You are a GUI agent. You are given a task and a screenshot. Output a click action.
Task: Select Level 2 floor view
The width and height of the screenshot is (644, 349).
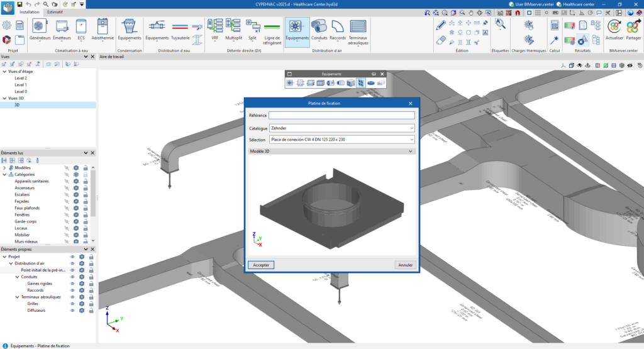[x=21, y=78]
